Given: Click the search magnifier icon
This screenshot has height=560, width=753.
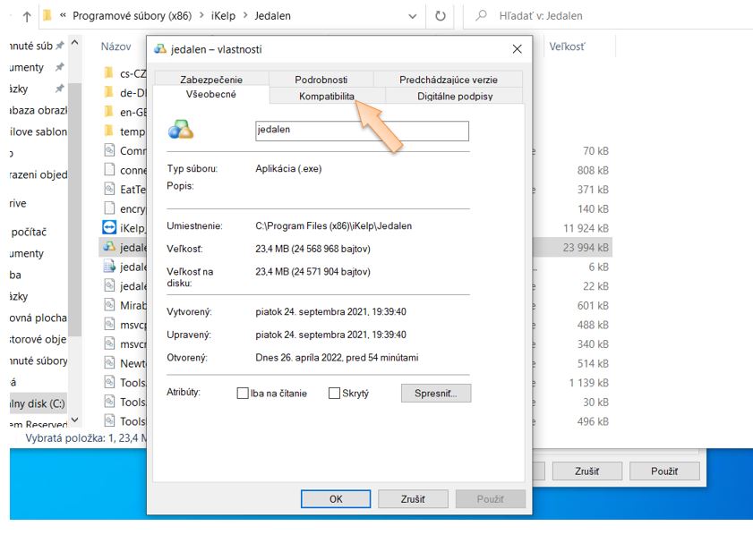Looking at the screenshot, I should click(482, 16).
